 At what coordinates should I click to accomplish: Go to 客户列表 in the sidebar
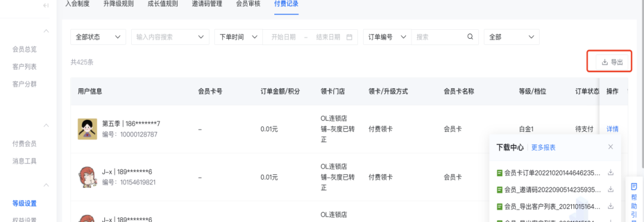tap(24, 67)
